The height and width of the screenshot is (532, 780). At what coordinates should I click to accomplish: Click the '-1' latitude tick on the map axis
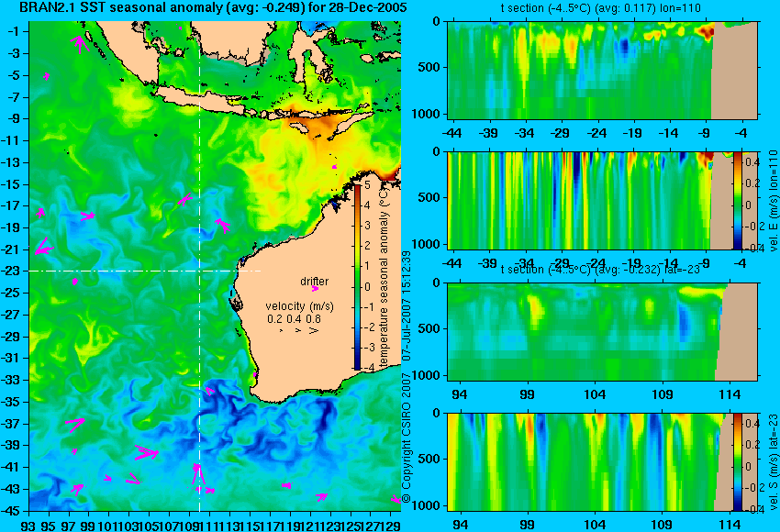(14, 31)
